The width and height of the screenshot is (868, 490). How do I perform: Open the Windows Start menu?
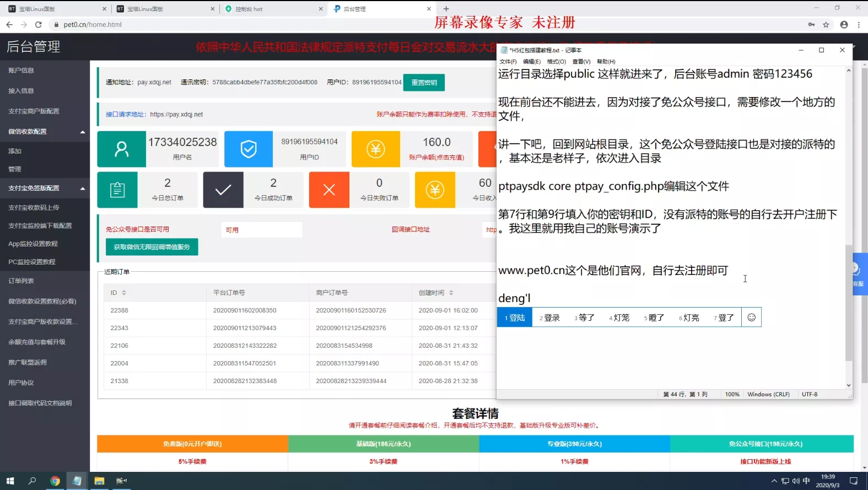pyautogui.click(x=10, y=481)
